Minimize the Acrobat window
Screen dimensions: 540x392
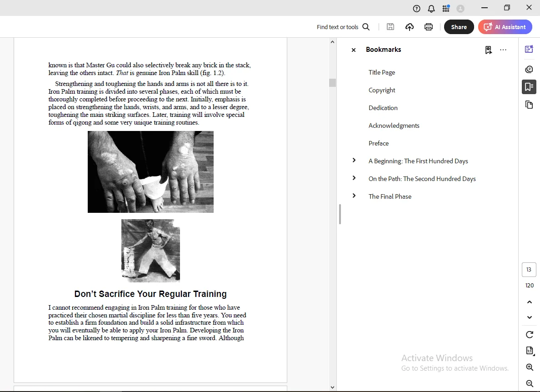(x=484, y=8)
